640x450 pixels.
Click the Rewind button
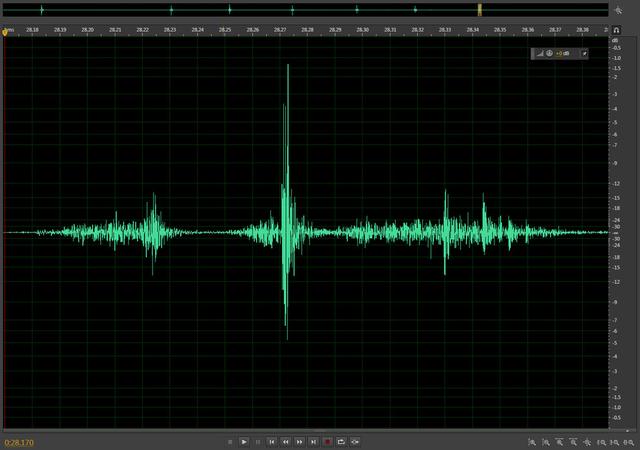coord(286,442)
